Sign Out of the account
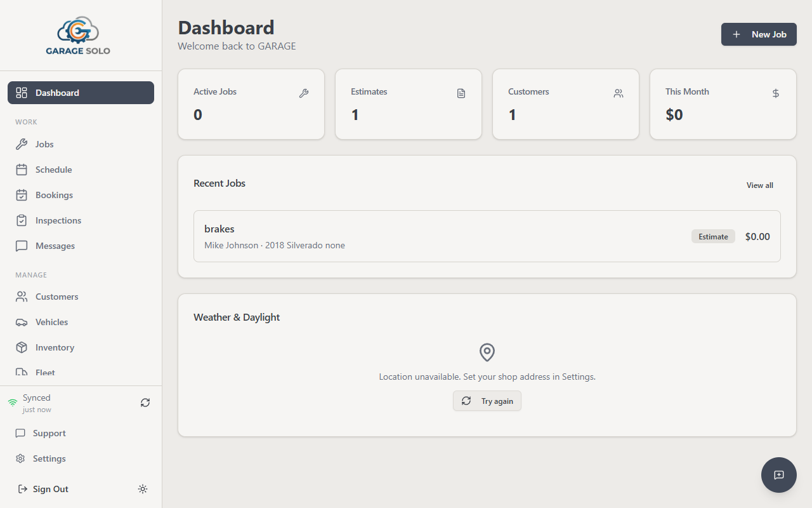The height and width of the screenshot is (508, 812). point(43,489)
